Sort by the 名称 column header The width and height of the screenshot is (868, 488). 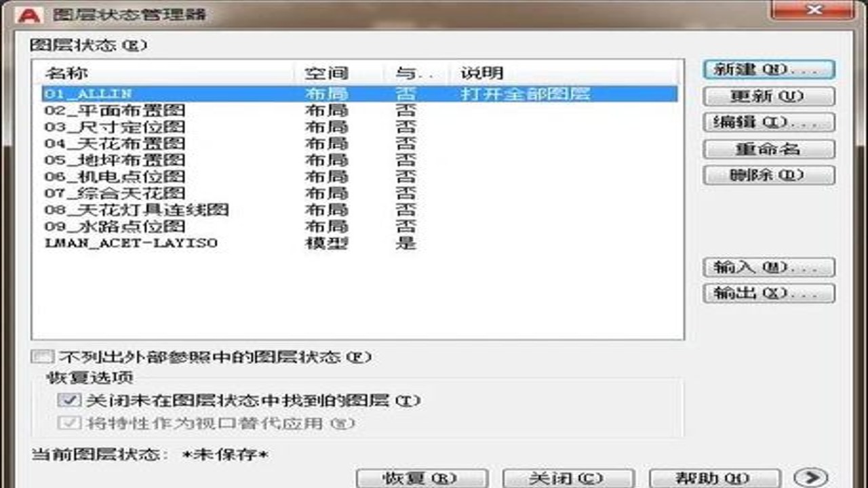pos(168,73)
